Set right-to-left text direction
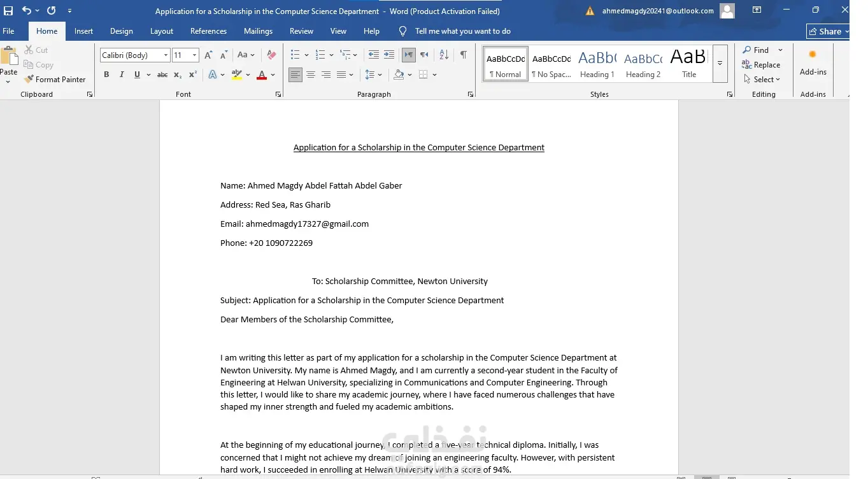Viewport: 868px width, 479px height. pos(424,55)
